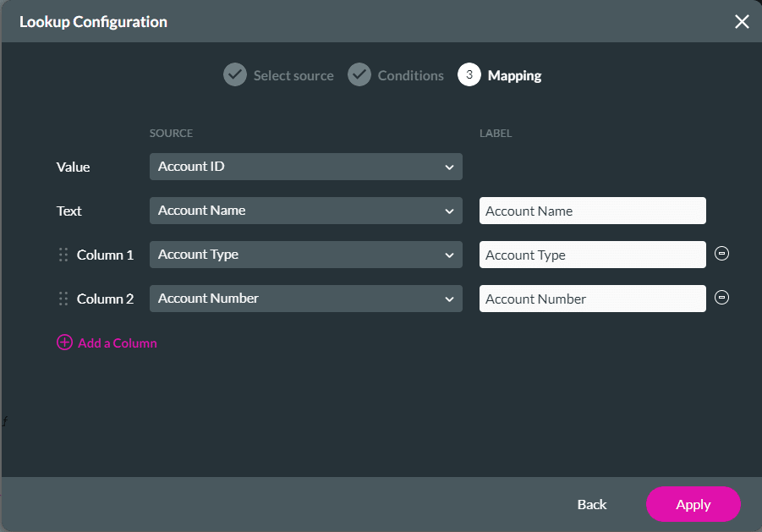The height and width of the screenshot is (532, 762).
Task: Click the drag handle beside Column 2
Action: (63, 298)
